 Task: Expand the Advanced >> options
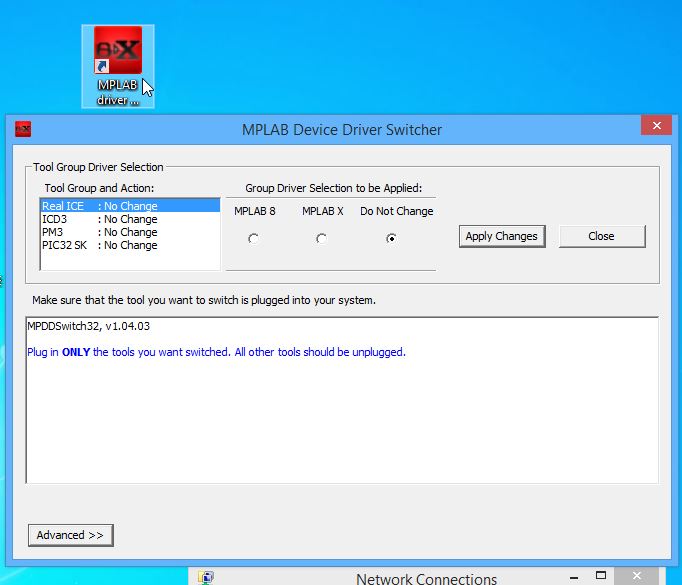pyautogui.click(x=70, y=535)
